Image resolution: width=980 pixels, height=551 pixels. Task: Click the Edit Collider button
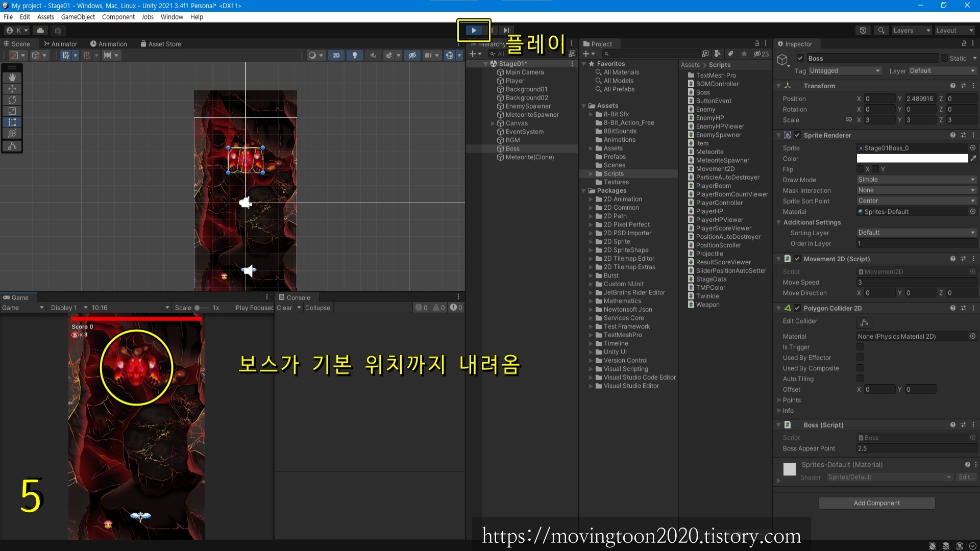point(864,322)
